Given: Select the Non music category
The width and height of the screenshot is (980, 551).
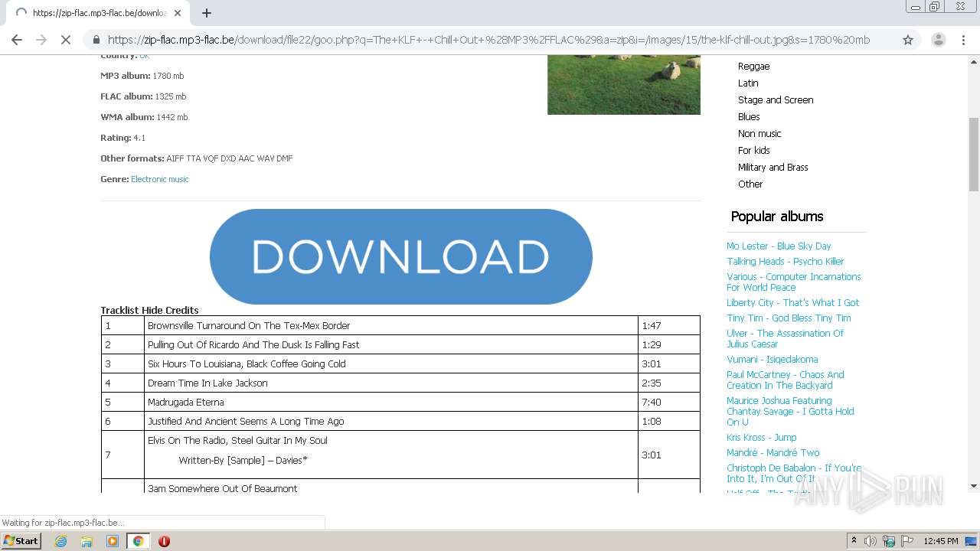Looking at the screenshot, I should 759,134.
